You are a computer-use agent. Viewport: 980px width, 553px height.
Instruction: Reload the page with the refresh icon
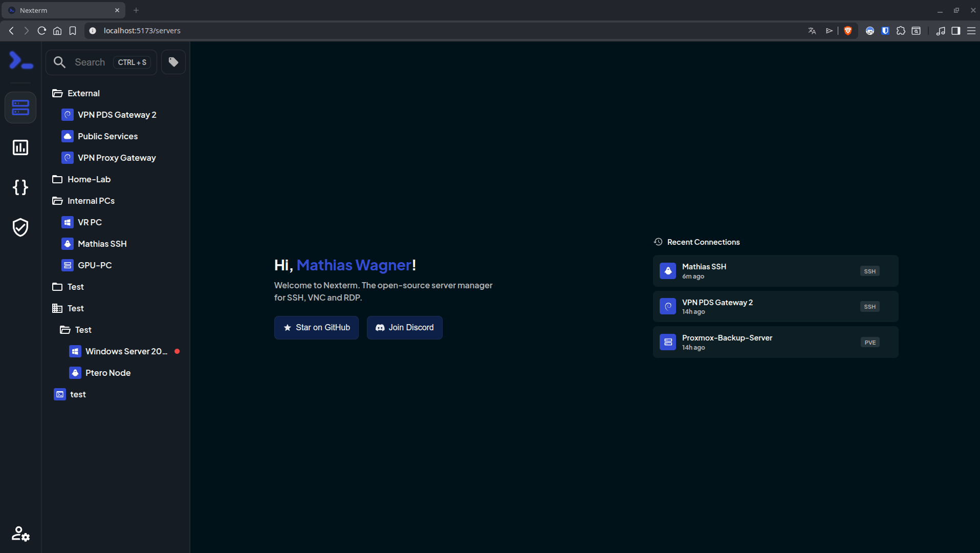point(42,31)
